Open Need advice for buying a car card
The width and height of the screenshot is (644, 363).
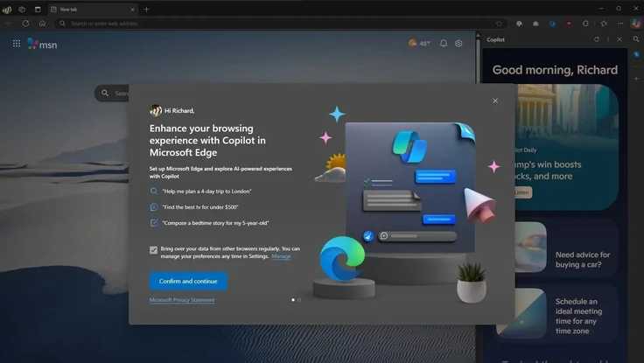pyautogui.click(x=566, y=248)
